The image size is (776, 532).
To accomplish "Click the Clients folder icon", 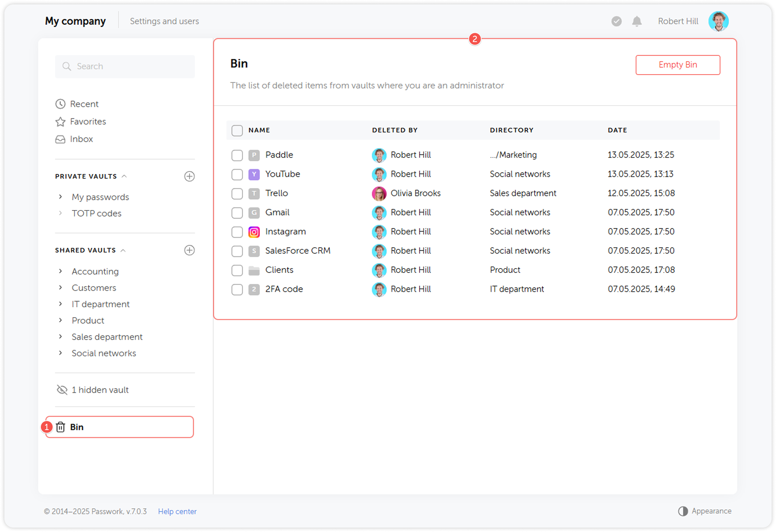I will click(254, 270).
